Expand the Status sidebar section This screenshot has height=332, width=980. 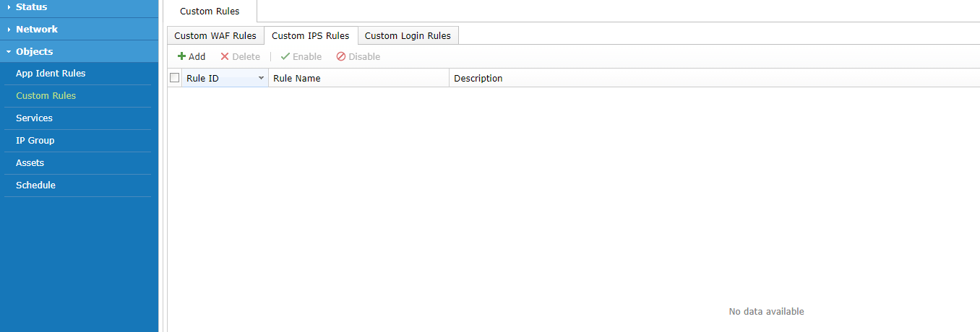(x=79, y=7)
